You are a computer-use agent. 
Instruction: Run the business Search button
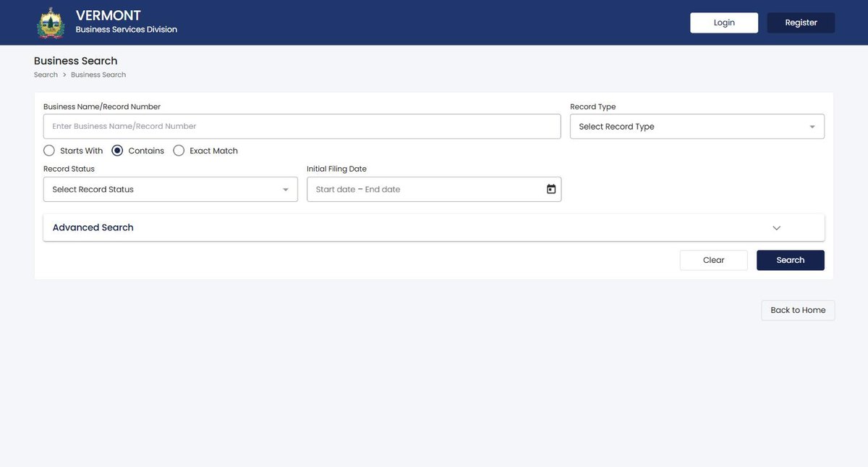[x=791, y=260]
